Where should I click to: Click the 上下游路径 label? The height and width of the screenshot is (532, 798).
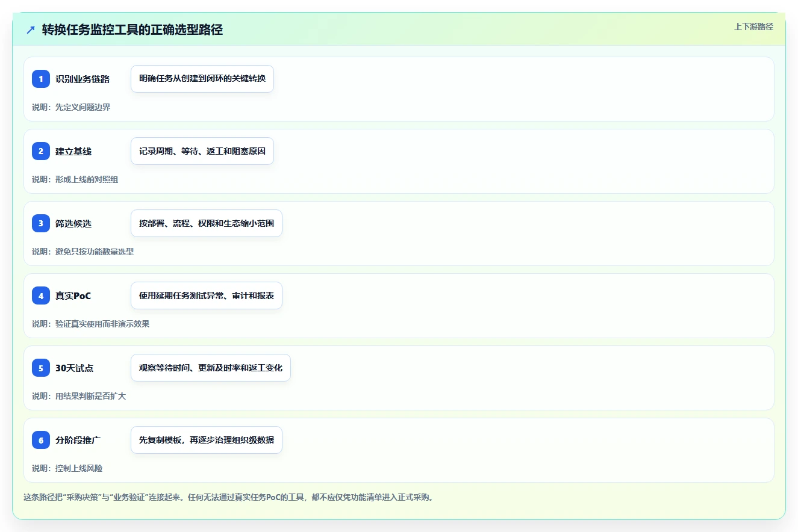coord(753,27)
